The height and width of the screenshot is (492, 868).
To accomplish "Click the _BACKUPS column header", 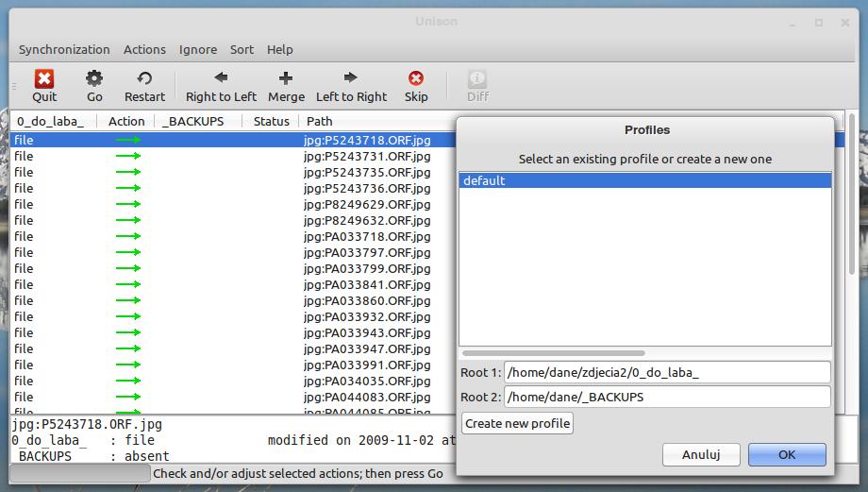I will click(x=198, y=121).
